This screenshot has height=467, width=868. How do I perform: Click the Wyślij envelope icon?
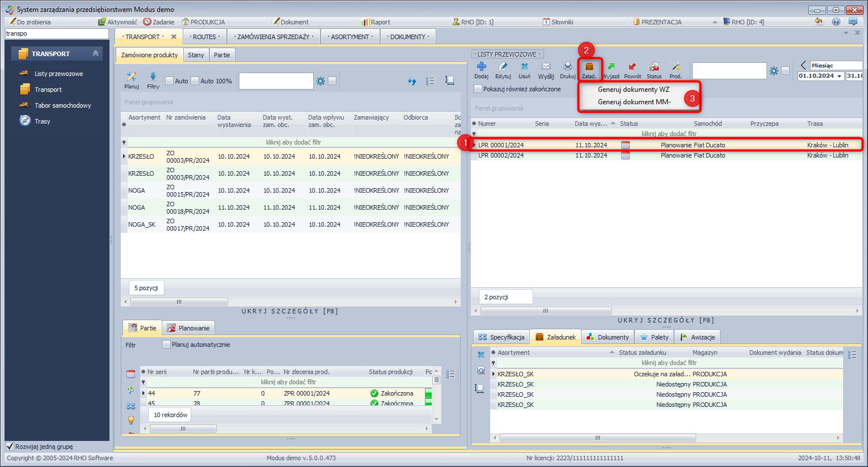point(546,67)
